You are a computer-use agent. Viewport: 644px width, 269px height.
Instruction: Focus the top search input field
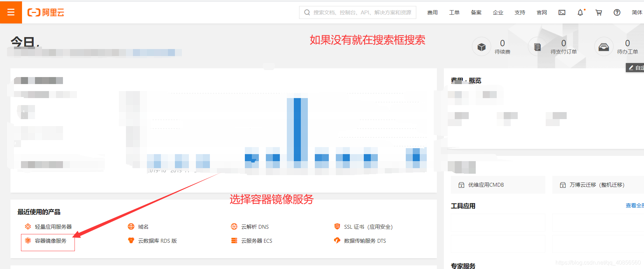pos(358,13)
